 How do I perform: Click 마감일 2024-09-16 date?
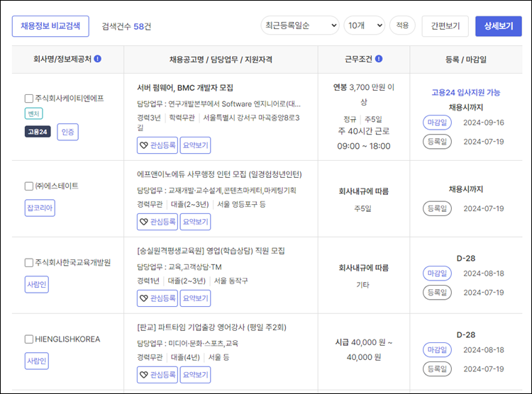click(x=484, y=123)
